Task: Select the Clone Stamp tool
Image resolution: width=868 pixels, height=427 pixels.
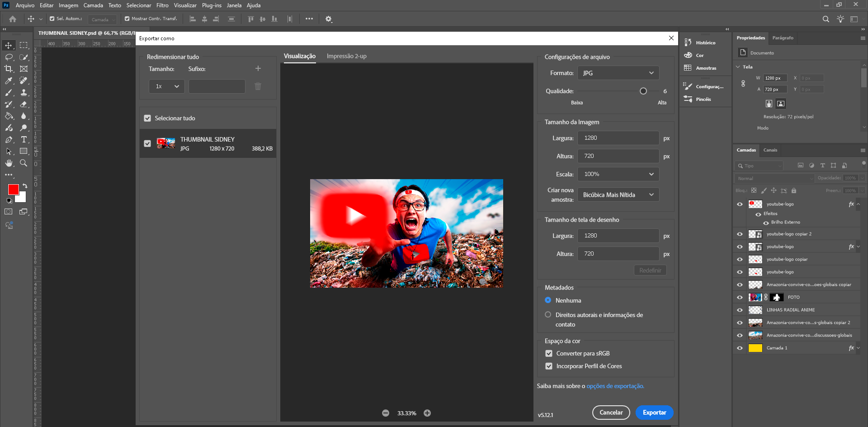Action: (x=24, y=92)
